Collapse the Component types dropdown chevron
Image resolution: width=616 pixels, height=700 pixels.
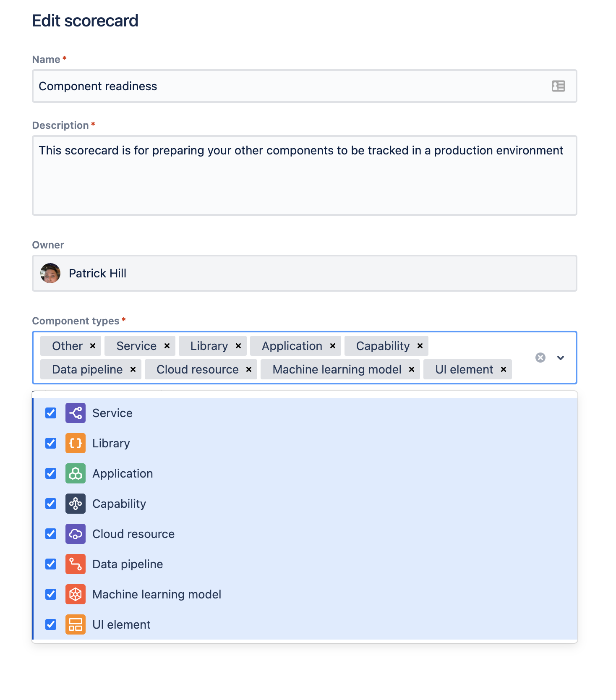tap(561, 358)
